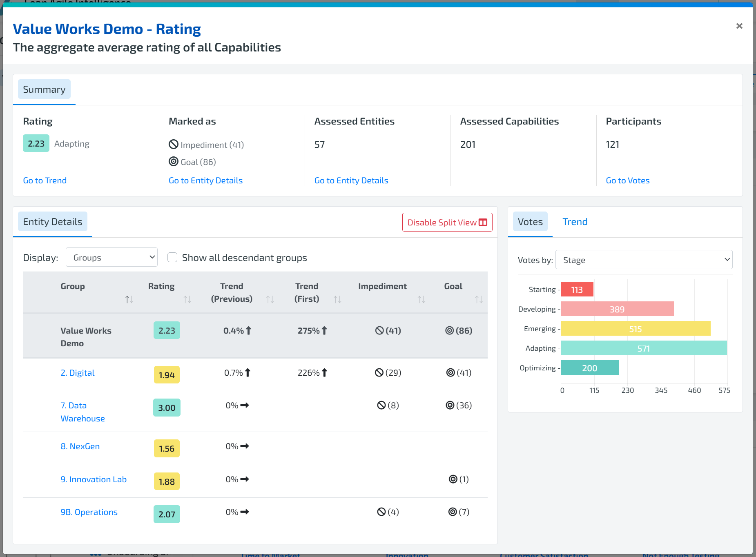756x557 pixels.
Task: Sort by the Rating column arrows
Action: click(187, 299)
